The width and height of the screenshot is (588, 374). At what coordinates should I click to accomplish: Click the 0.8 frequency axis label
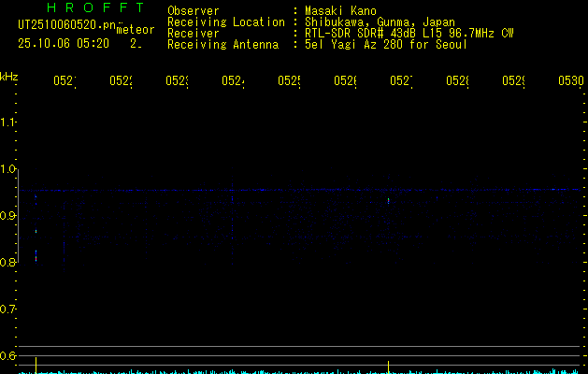(7, 263)
